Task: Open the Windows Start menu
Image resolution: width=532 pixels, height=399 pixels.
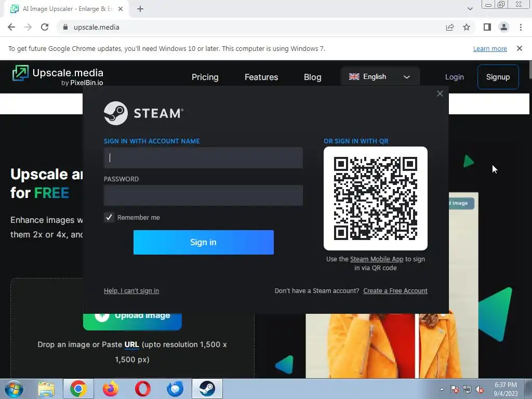Action: click(x=14, y=389)
